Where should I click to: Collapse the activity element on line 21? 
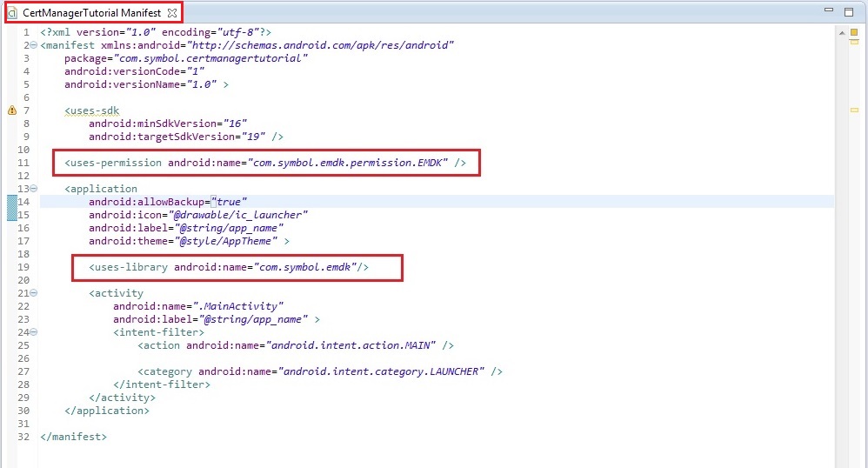click(33, 293)
